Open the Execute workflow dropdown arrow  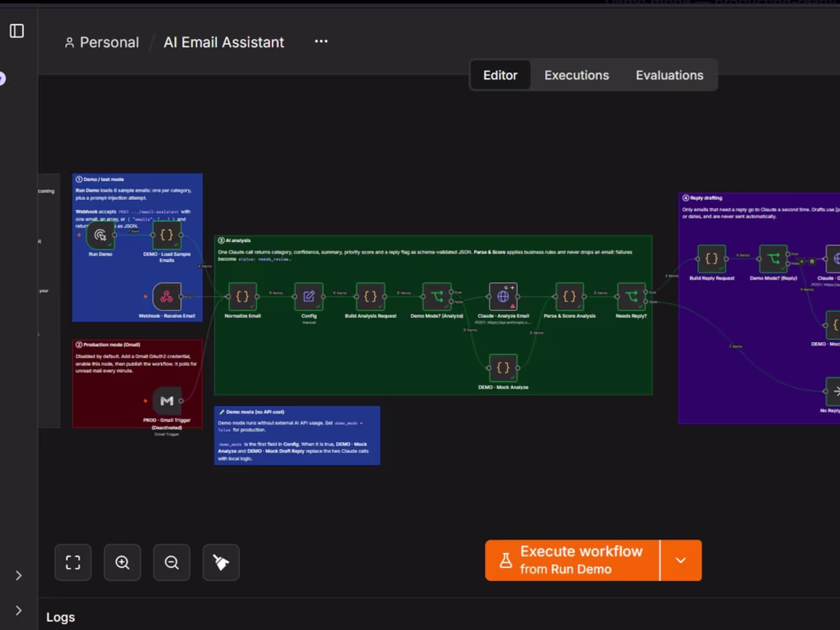pyautogui.click(x=681, y=561)
